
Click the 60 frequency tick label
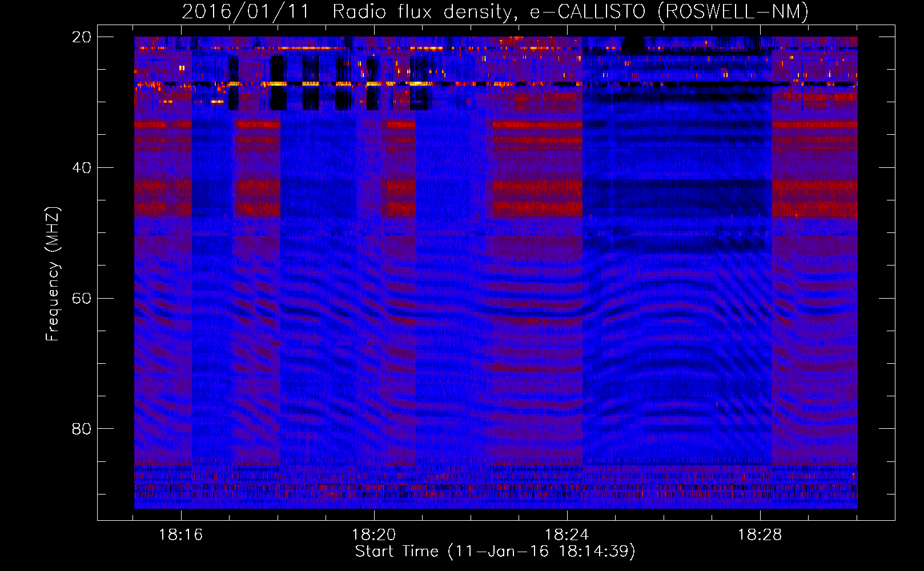pos(82,299)
